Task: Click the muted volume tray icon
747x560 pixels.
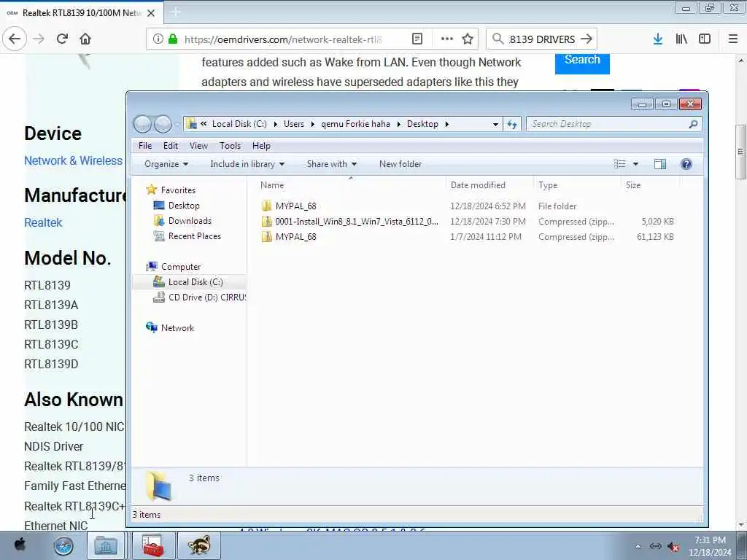Action: click(673, 547)
